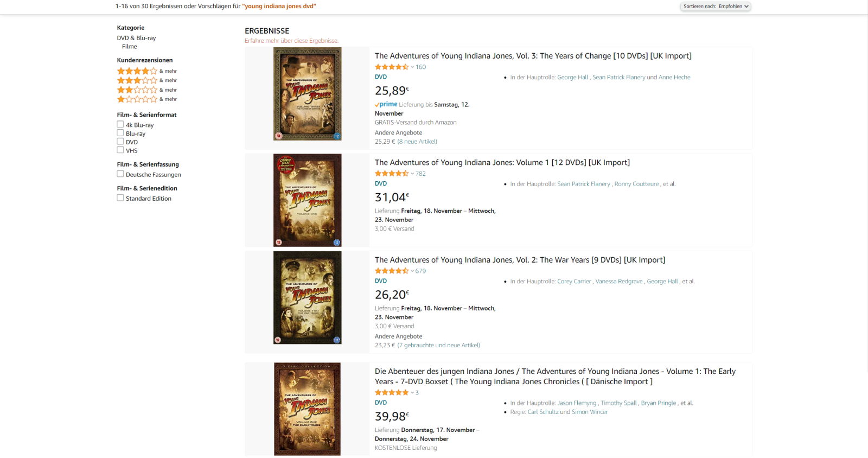Expand rating popover next to 782 reviews
Screen dimensions: 868x458
tap(412, 174)
